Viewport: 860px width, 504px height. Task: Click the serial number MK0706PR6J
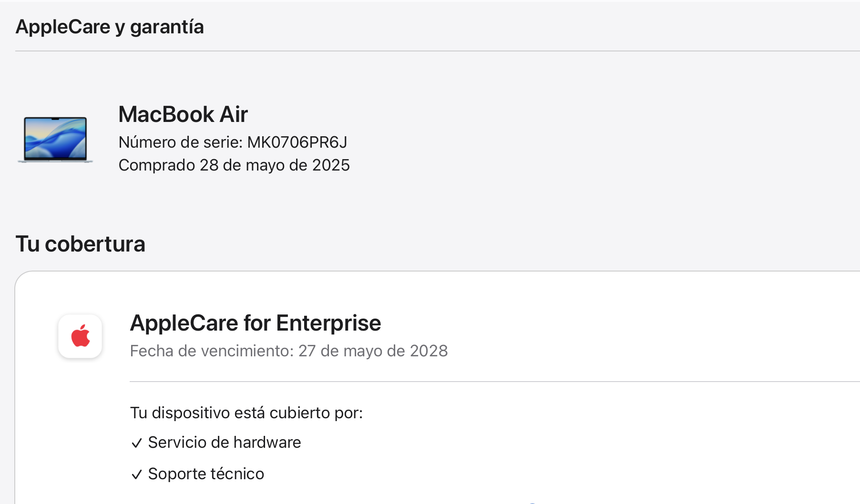[x=297, y=142]
